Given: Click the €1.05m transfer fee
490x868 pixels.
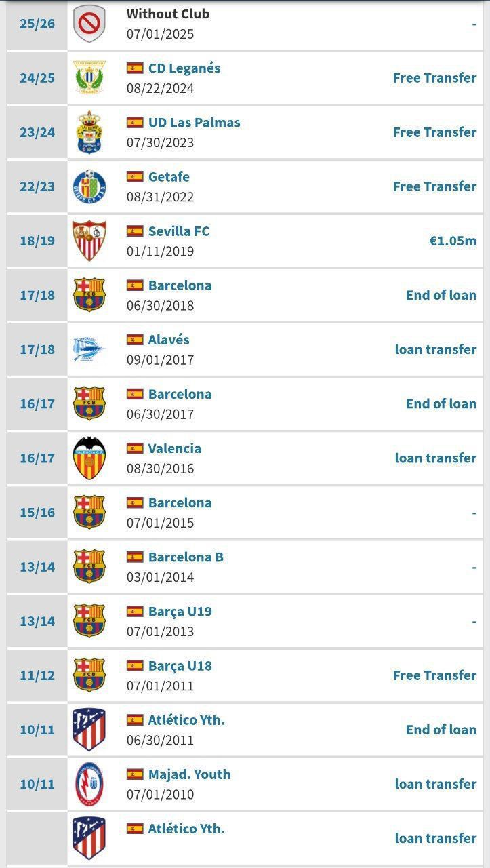Looking at the screenshot, I should 453,241.
